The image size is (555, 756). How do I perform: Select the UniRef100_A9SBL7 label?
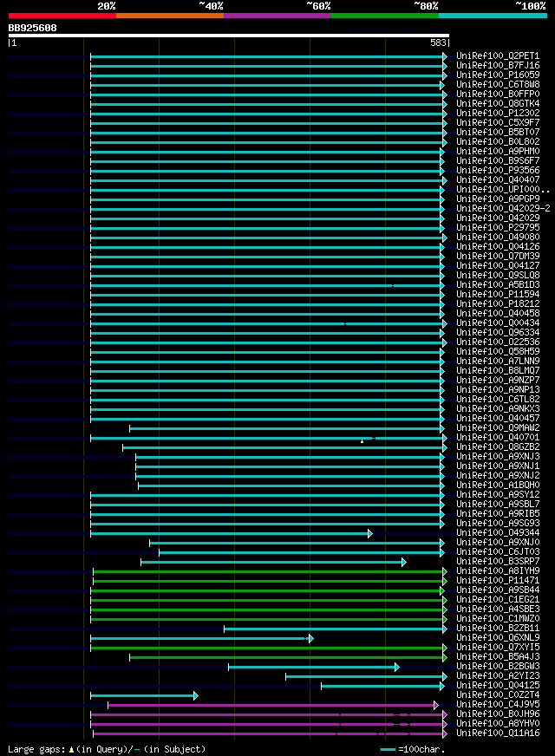(498, 505)
